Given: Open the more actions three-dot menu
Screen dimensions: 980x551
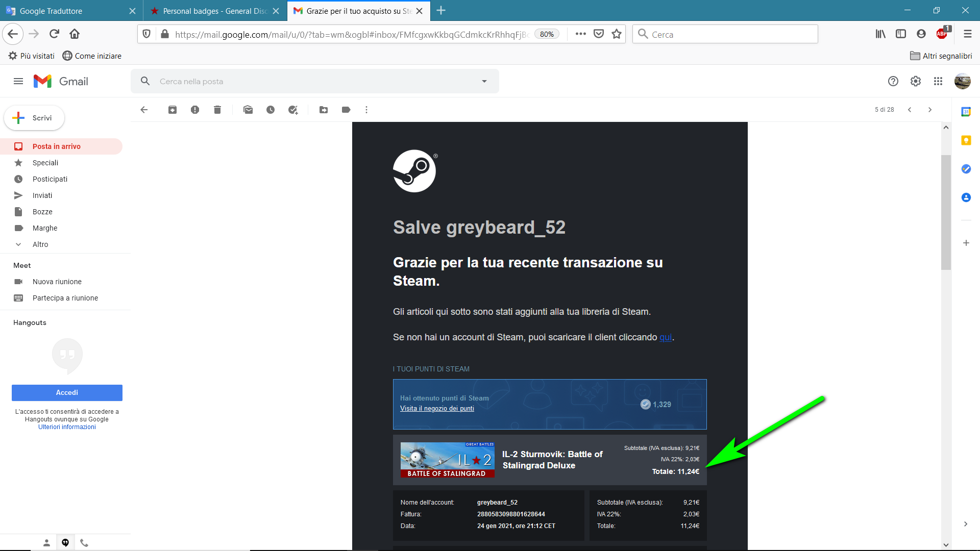Looking at the screenshot, I should [x=366, y=110].
